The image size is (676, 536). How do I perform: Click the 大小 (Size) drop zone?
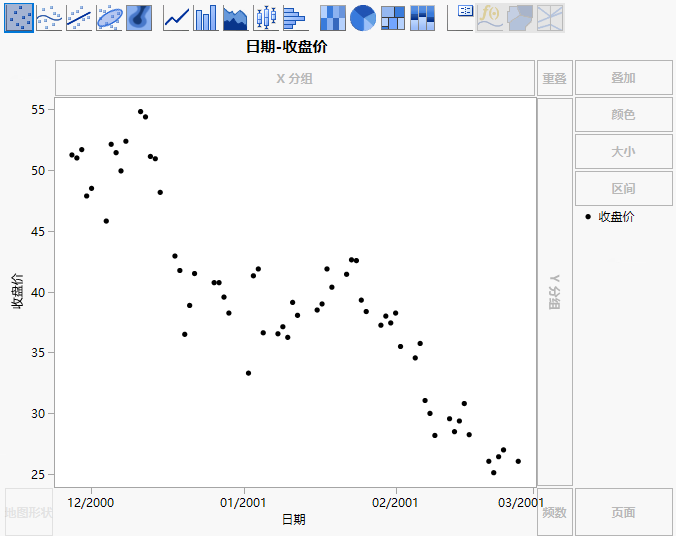click(623, 152)
